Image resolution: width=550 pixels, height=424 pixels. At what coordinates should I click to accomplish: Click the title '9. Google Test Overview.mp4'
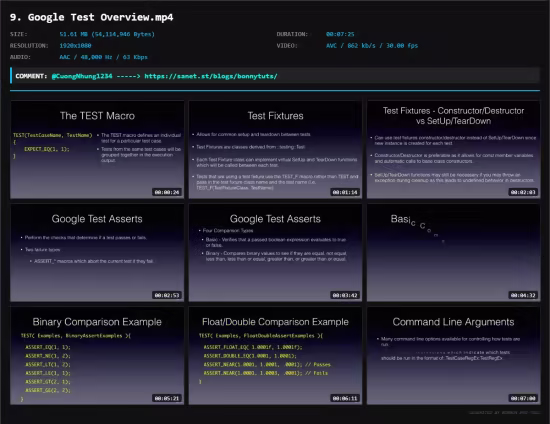coord(92,17)
